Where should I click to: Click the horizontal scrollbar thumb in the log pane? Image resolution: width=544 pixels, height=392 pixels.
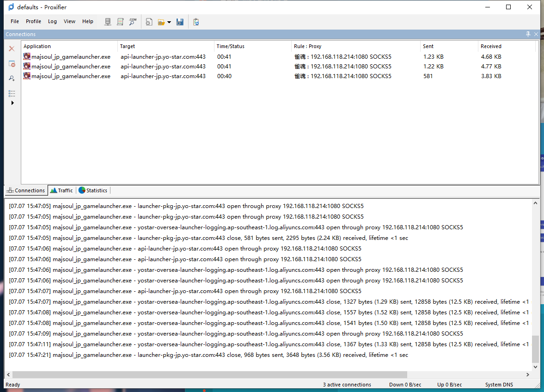[x=209, y=374]
